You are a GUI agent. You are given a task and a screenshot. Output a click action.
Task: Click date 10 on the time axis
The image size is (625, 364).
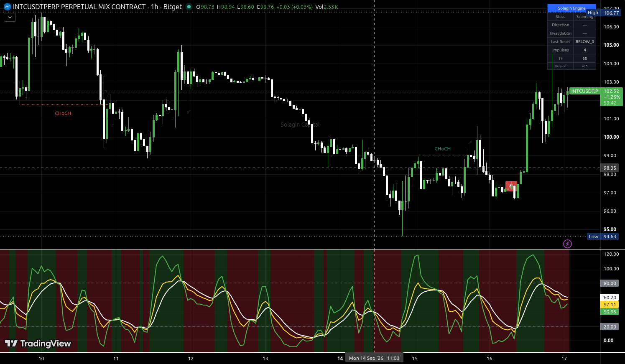point(41,359)
